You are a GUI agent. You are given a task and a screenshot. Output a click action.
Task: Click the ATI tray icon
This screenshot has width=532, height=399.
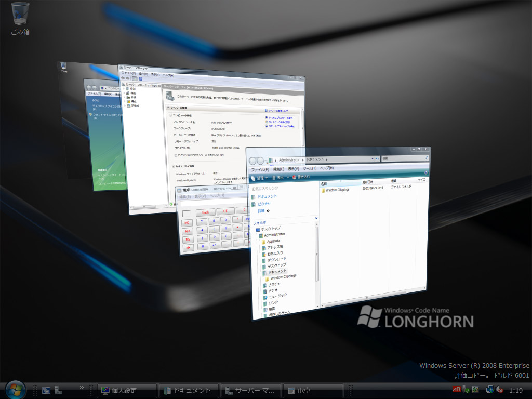coord(456,389)
